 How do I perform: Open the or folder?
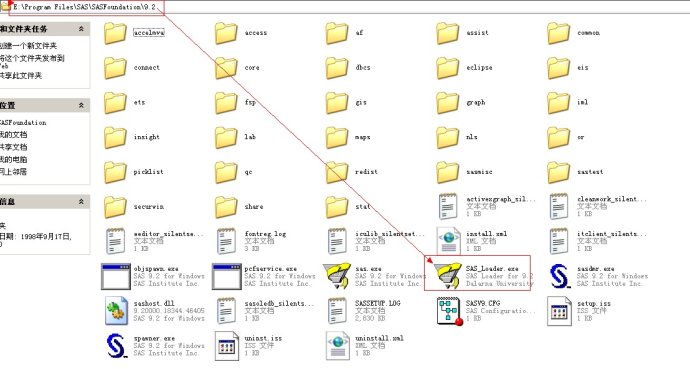pos(559,137)
